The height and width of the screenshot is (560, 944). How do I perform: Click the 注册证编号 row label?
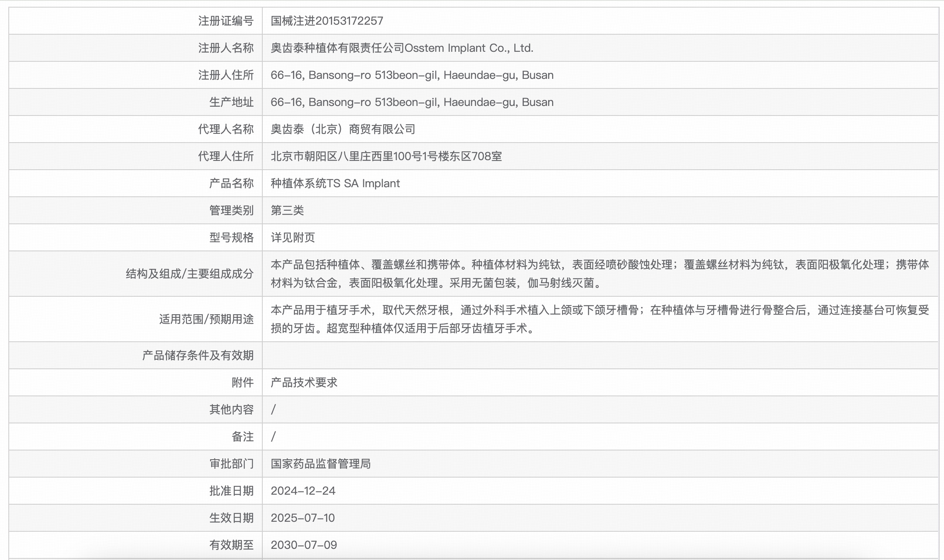[226, 21]
